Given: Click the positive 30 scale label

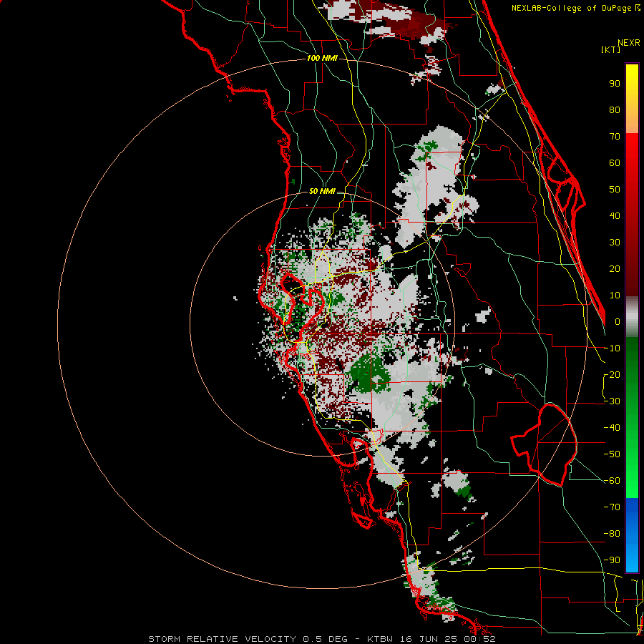Looking at the screenshot, I should click(615, 243).
